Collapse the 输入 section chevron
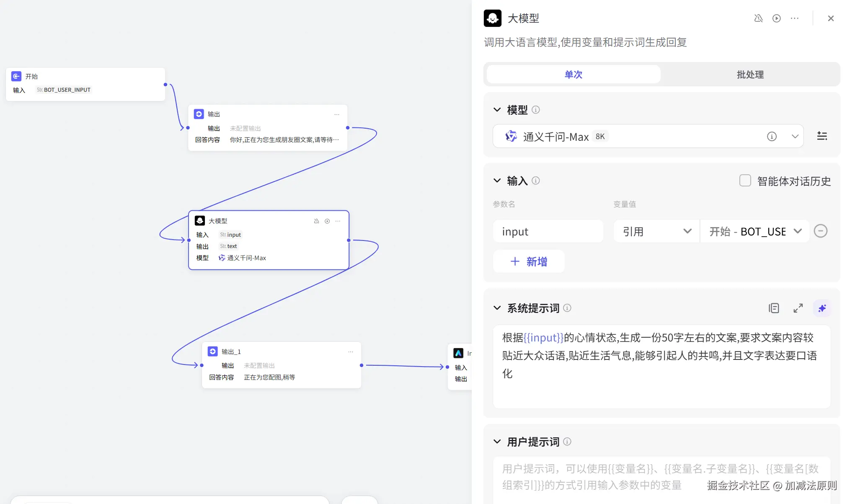Image resolution: width=850 pixels, height=504 pixels. click(497, 181)
